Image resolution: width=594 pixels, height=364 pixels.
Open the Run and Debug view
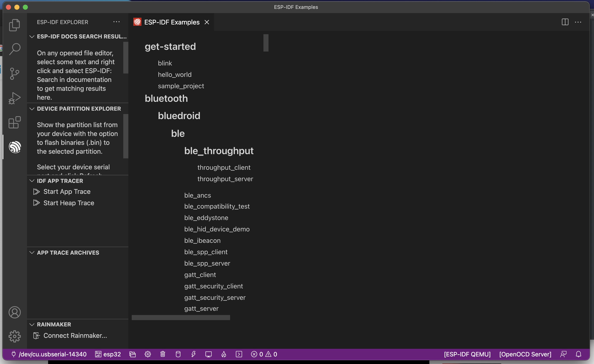point(15,98)
